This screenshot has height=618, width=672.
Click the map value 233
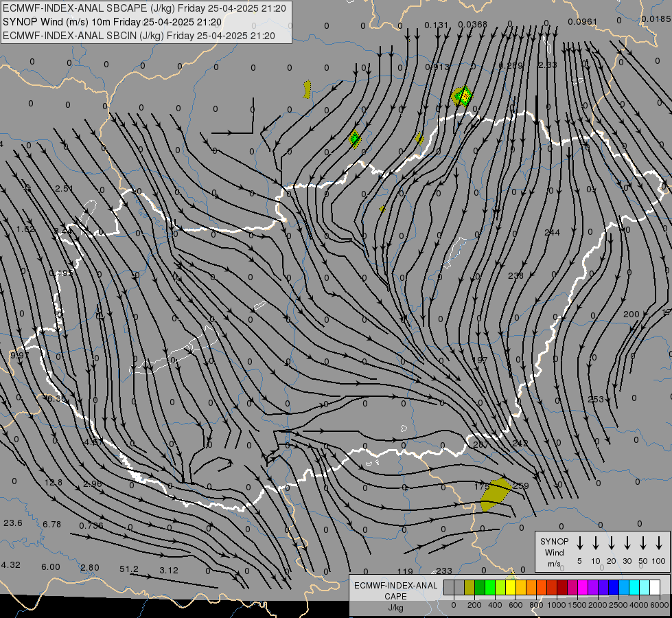(x=444, y=571)
